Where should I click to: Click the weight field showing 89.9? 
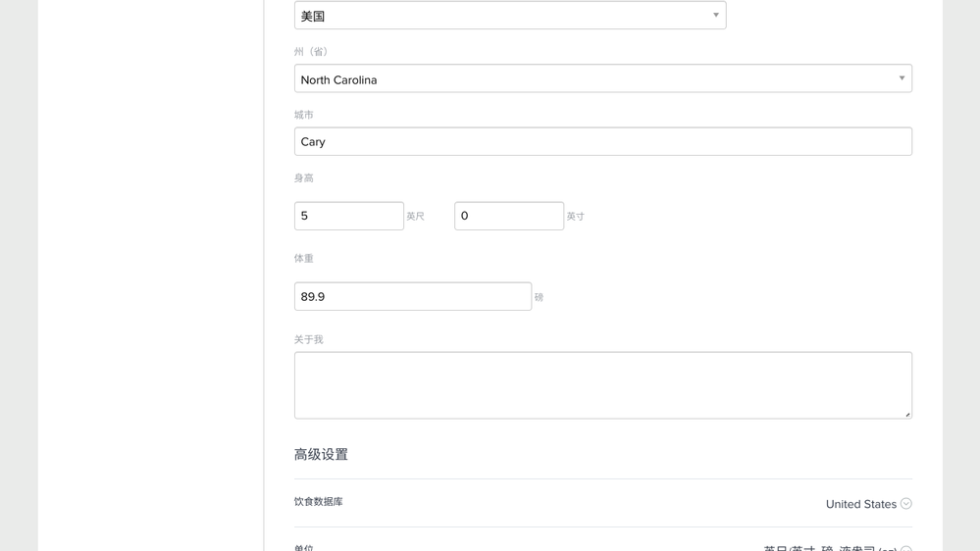412,296
